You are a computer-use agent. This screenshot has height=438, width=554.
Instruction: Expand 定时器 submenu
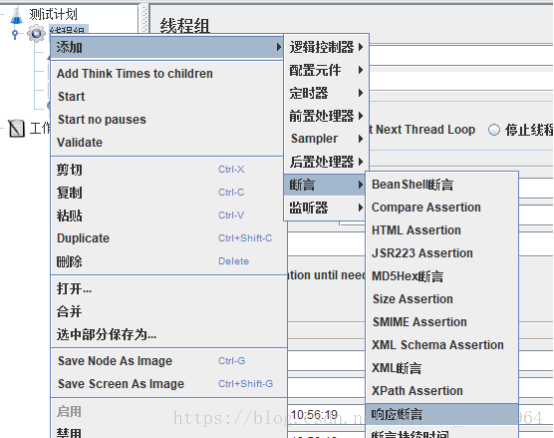[x=326, y=93]
